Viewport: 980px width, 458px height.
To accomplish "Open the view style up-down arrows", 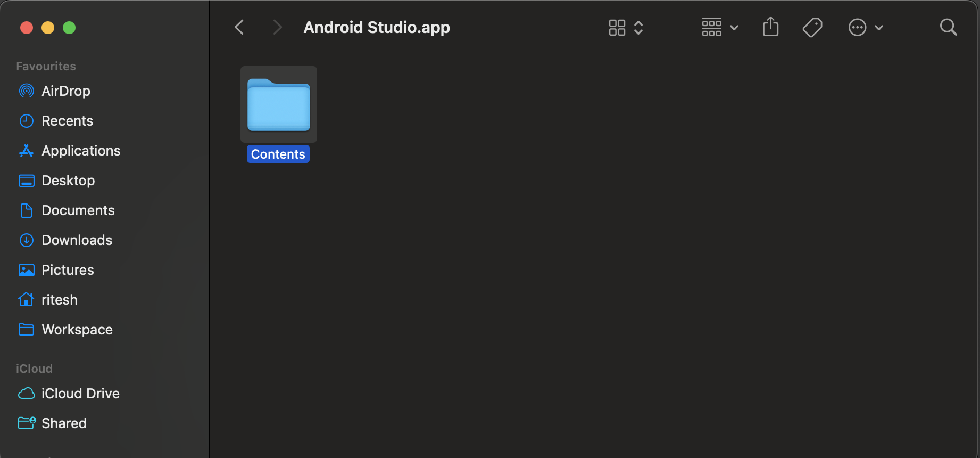I will click(x=638, y=28).
